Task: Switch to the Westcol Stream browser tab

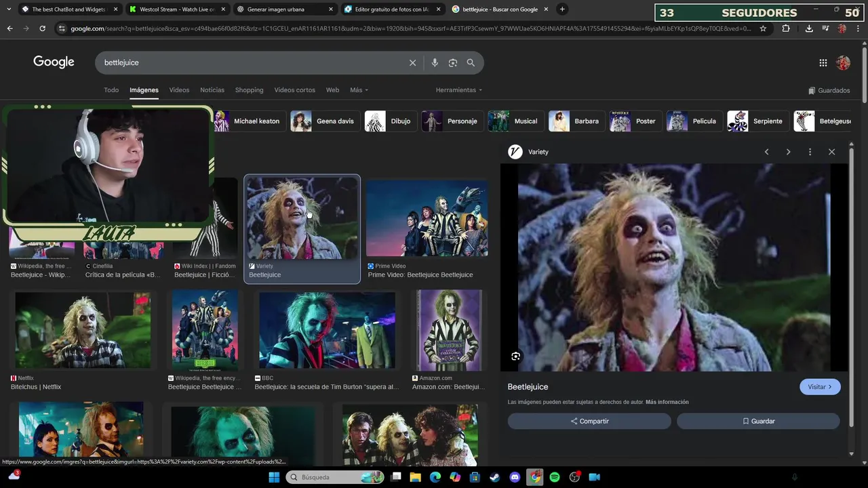Action: pyautogui.click(x=178, y=9)
